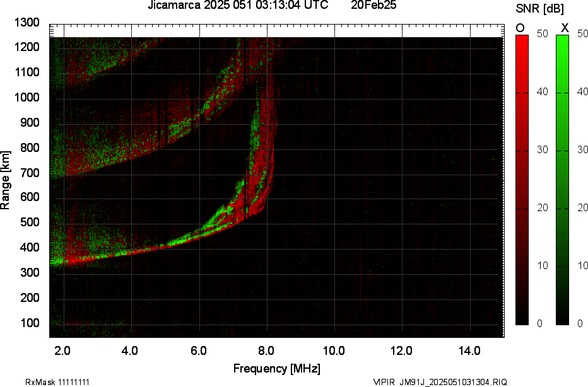Image resolution: width=588 pixels, height=387 pixels.
Task: Click the 1300 km range tick label
Action: (26, 23)
